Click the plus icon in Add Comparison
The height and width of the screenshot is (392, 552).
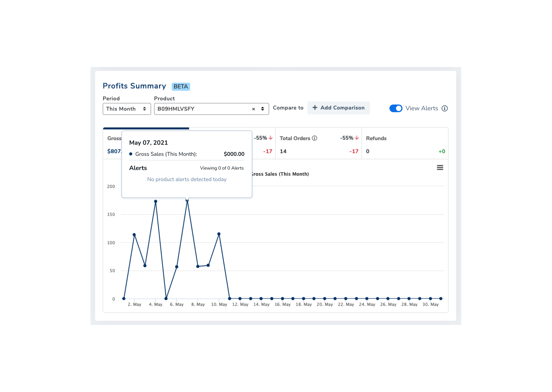(x=315, y=108)
